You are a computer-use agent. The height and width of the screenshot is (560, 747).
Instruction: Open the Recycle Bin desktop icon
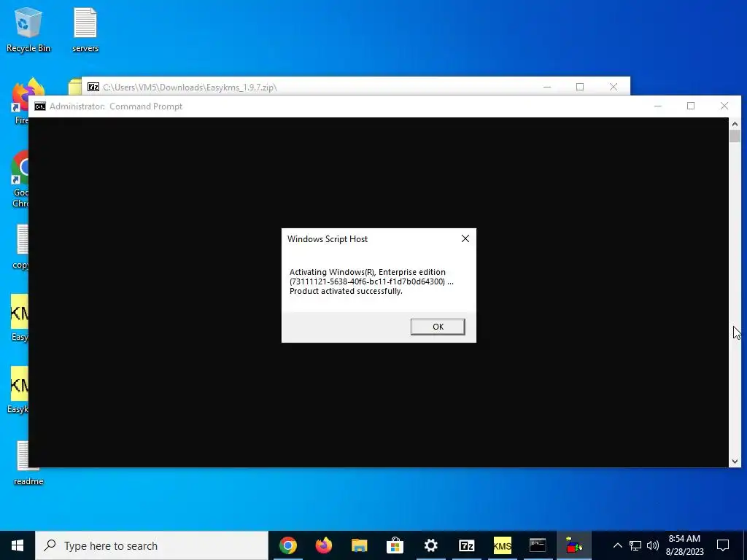click(x=28, y=29)
